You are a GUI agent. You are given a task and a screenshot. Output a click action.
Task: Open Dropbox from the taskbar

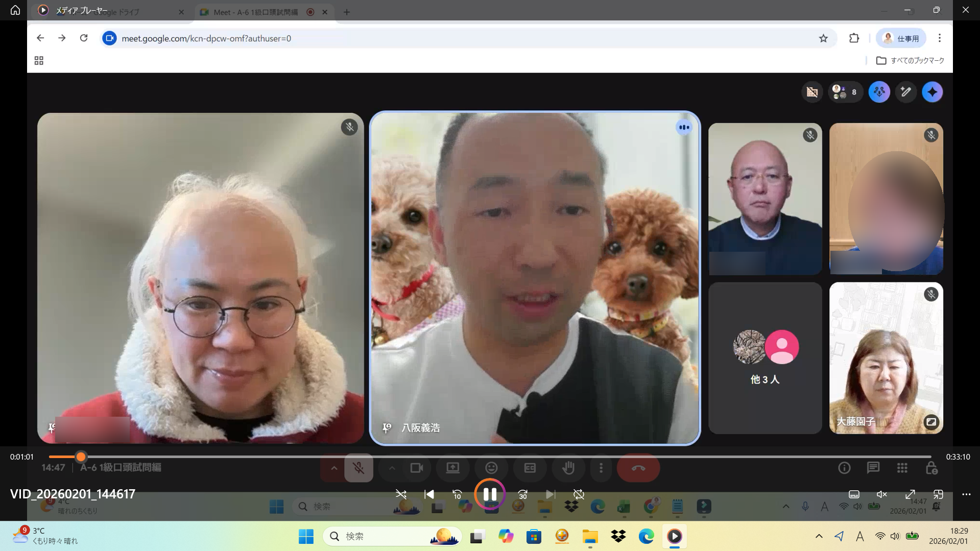click(618, 536)
